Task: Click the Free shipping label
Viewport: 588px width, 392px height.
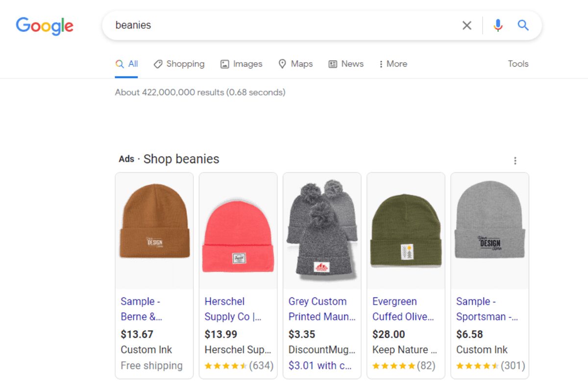Action: point(151,366)
